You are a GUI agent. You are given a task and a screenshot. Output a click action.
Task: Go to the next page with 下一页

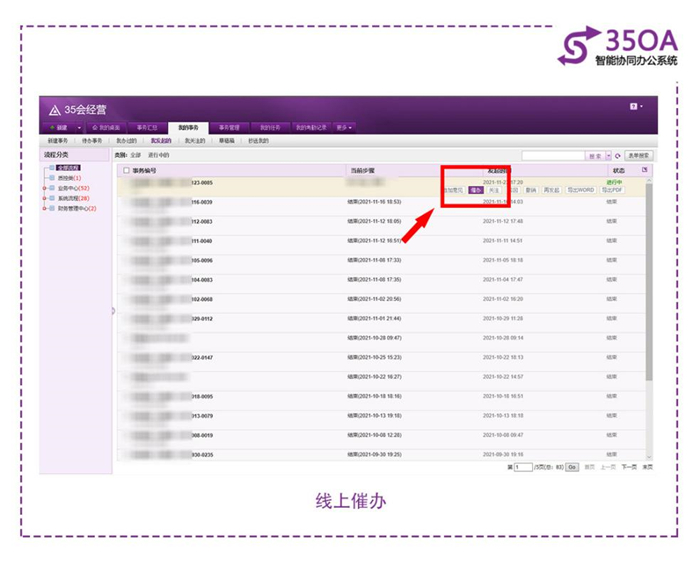point(629,467)
